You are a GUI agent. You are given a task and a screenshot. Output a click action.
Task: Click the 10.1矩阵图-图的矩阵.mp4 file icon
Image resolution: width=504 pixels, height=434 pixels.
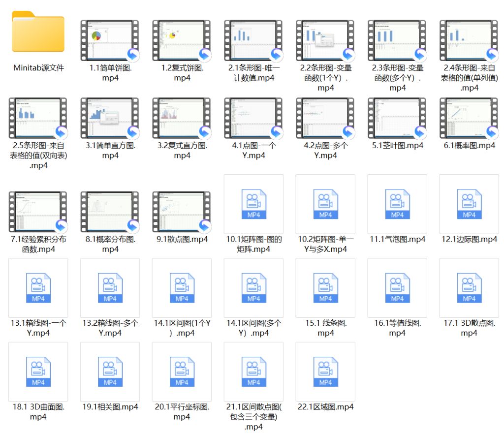[253, 204]
